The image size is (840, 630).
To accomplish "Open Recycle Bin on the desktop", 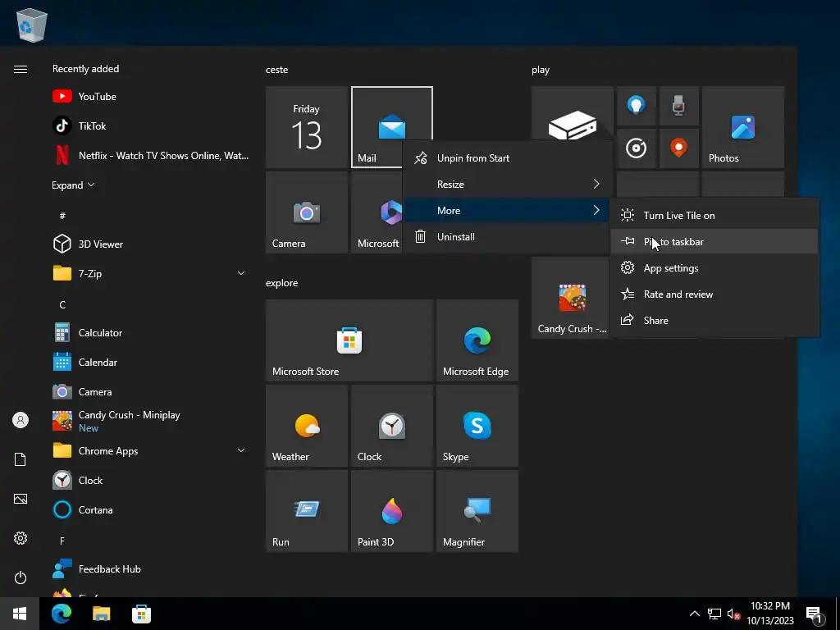I will click(x=32, y=25).
